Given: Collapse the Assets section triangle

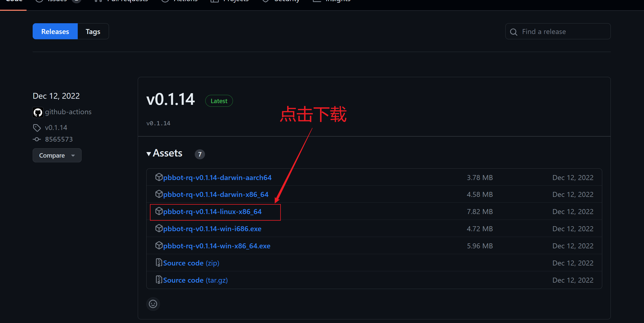Looking at the screenshot, I should point(149,154).
